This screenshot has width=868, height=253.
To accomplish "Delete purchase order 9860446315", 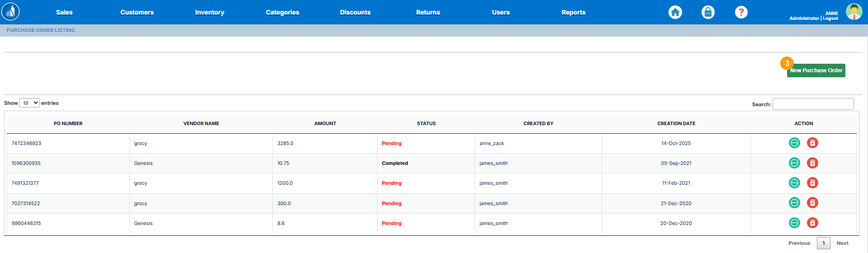I will (812, 223).
